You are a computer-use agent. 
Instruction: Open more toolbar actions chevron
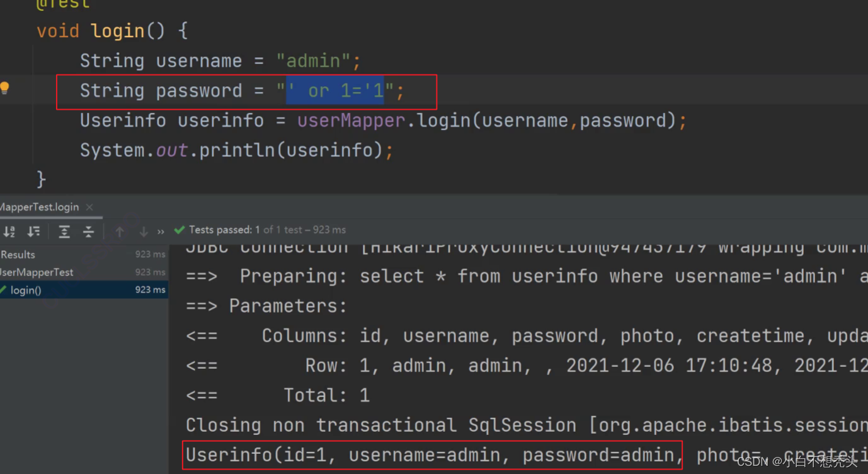(161, 232)
